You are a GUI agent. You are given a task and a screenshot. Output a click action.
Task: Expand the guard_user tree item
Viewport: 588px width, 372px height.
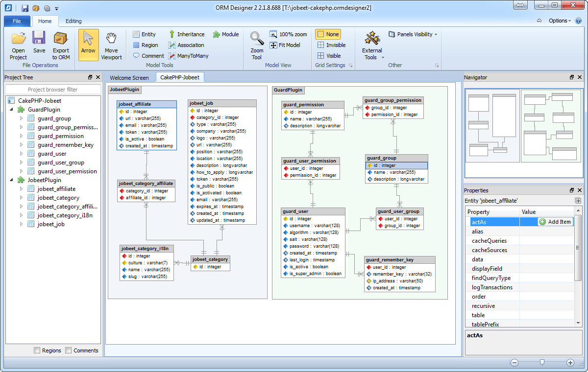pyautogui.click(x=21, y=154)
